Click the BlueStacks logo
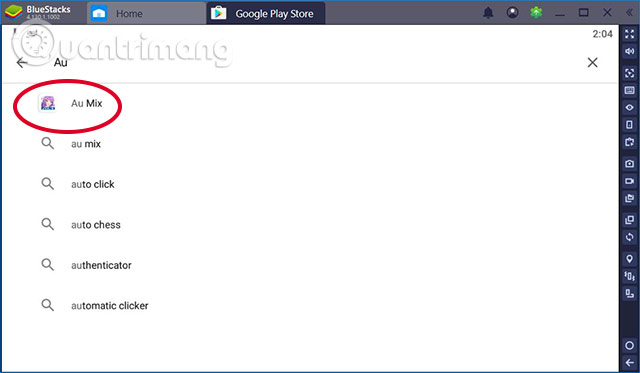Screen dimensions: 640x373 (13, 13)
